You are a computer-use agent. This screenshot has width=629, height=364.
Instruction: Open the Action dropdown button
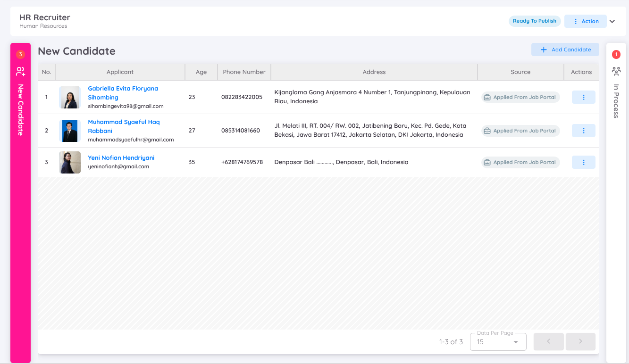click(x=585, y=21)
